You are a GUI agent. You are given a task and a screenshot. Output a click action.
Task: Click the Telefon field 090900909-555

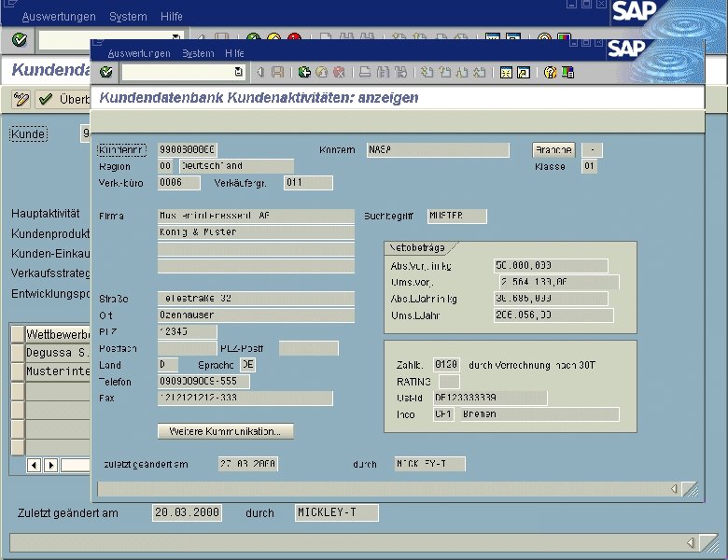tap(203, 381)
